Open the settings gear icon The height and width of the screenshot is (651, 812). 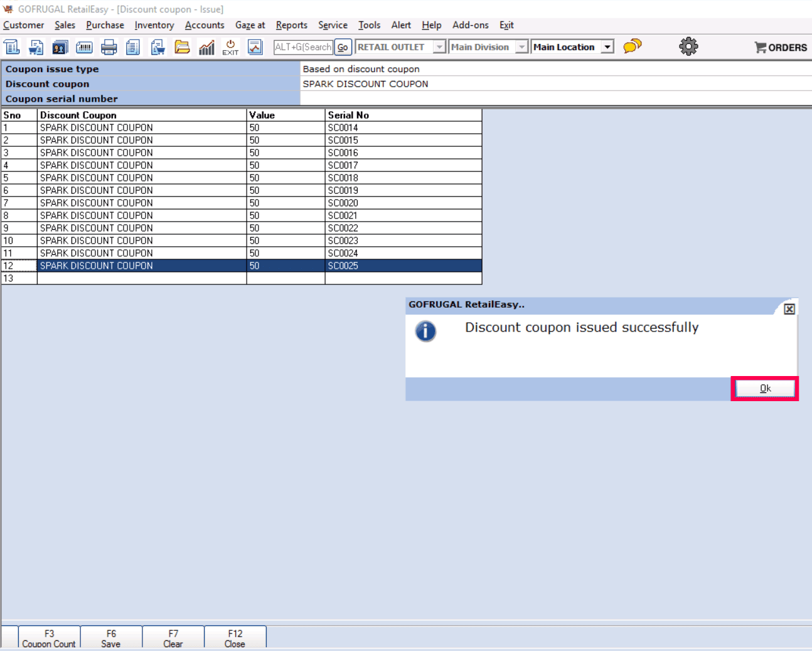point(688,46)
